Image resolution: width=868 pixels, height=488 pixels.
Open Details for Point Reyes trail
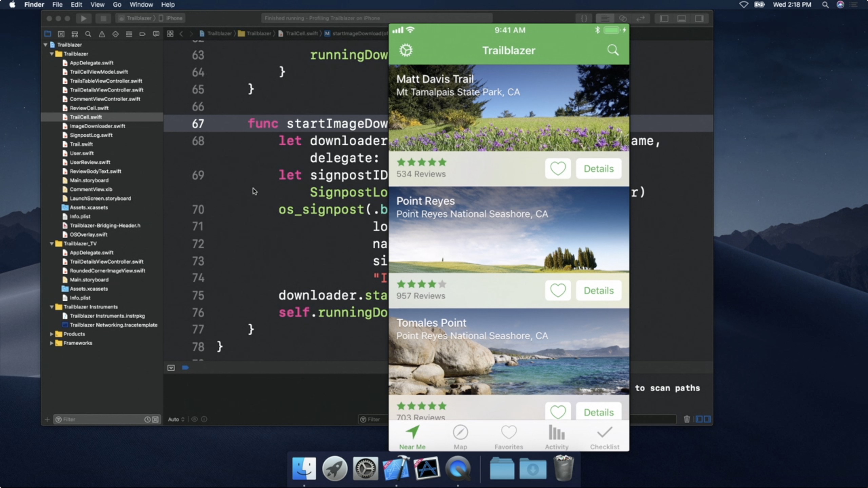coord(598,290)
